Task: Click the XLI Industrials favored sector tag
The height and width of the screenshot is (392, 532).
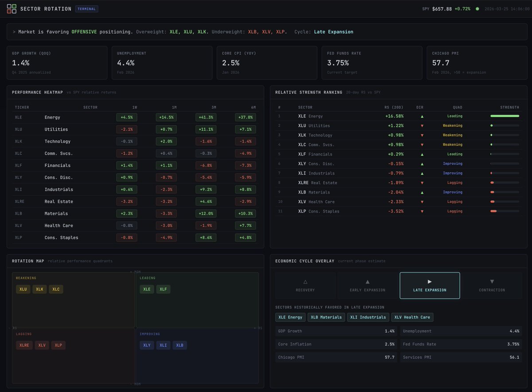Action: tap(368, 317)
